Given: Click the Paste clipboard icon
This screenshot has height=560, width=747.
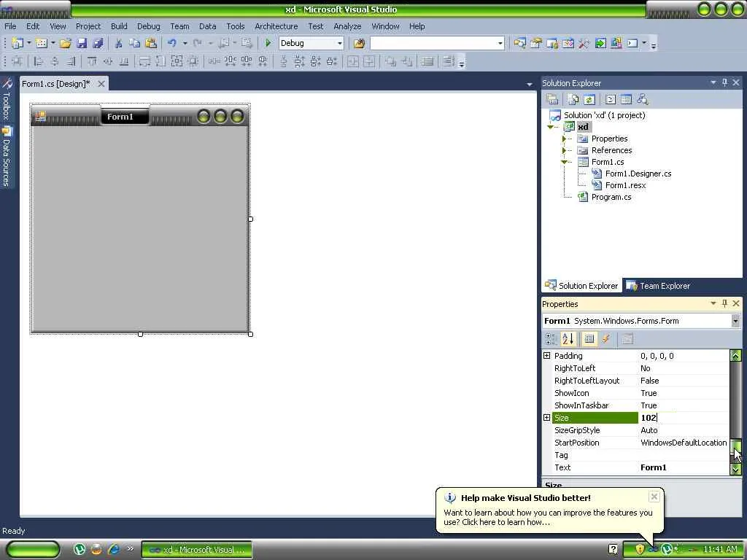Looking at the screenshot, I should point(151,43).
